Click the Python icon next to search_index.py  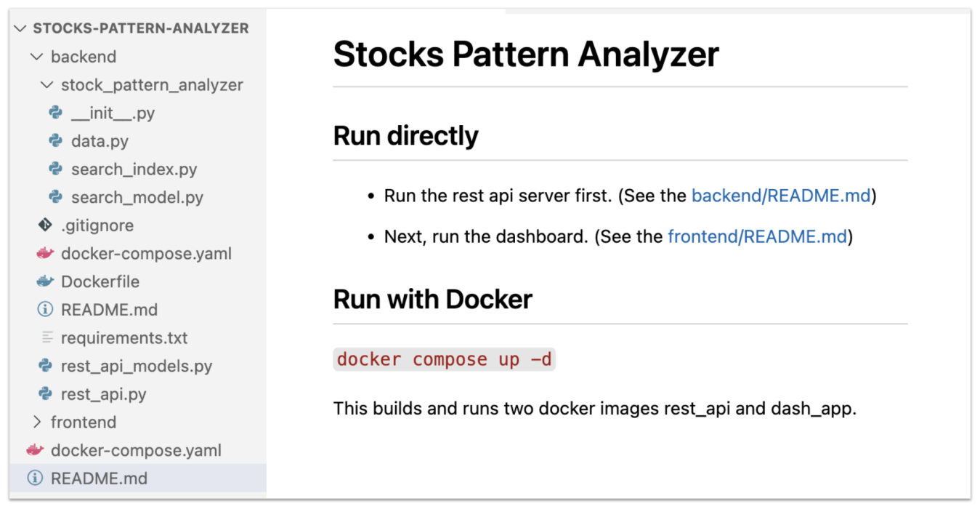56,169
